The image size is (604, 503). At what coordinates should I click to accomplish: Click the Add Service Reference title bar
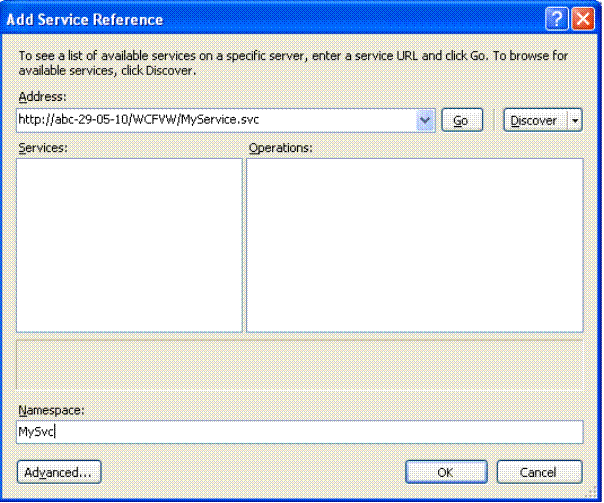point(270,19)
